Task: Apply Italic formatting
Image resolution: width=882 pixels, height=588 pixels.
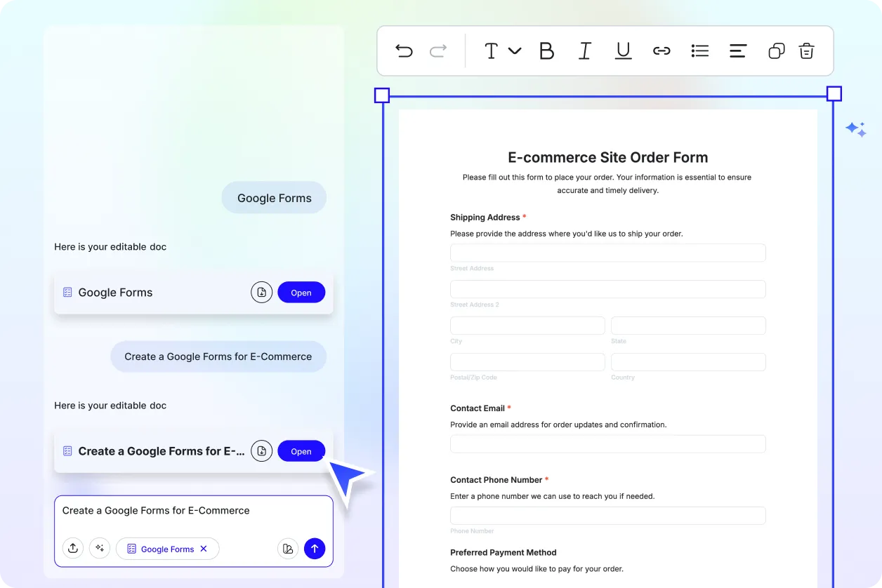Action: click(x=585, y=51)
